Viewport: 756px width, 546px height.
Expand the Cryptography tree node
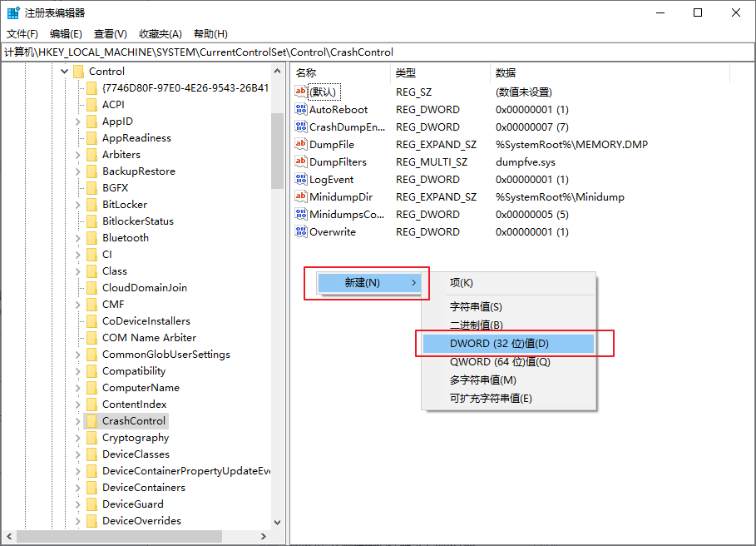coord(78,438)
